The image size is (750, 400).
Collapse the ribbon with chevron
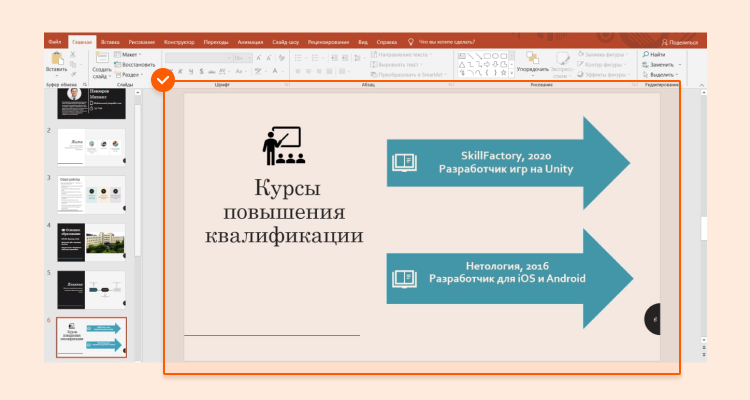pos(701,85)
